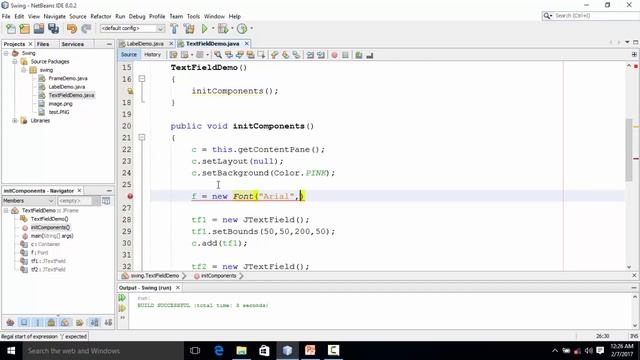Click the Build Project hammer icon
640x360 pixels.
click(174, 29)
